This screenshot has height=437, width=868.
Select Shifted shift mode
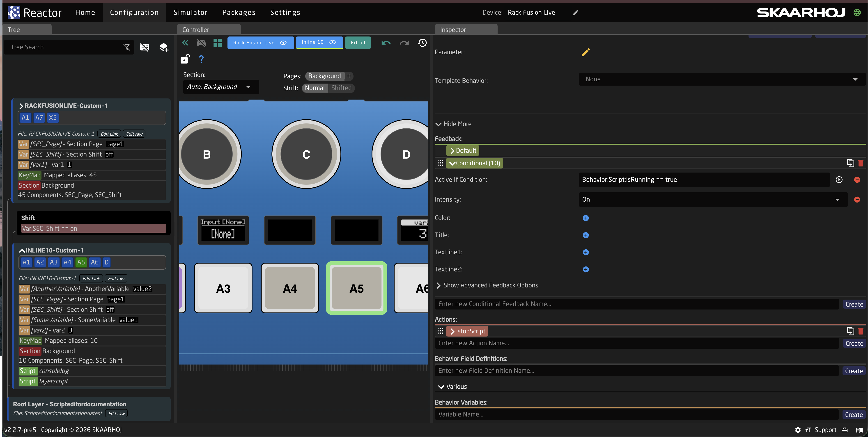341,88
